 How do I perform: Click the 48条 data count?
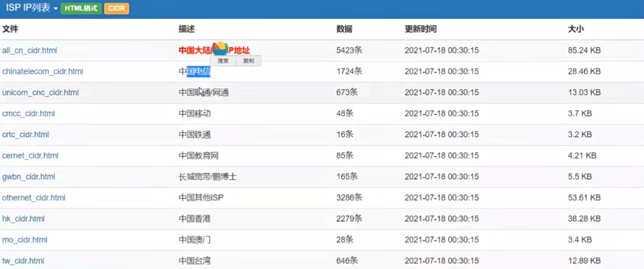tap(345, 113)
